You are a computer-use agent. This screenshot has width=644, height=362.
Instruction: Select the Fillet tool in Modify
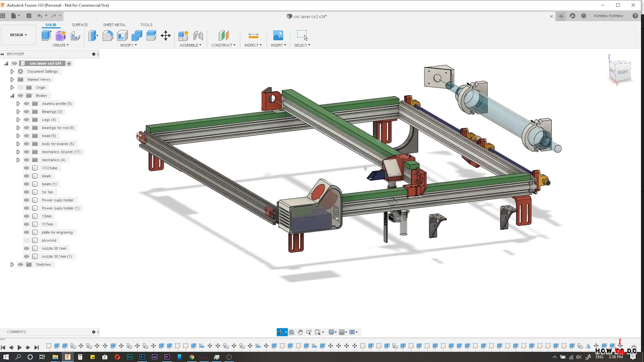108,35
